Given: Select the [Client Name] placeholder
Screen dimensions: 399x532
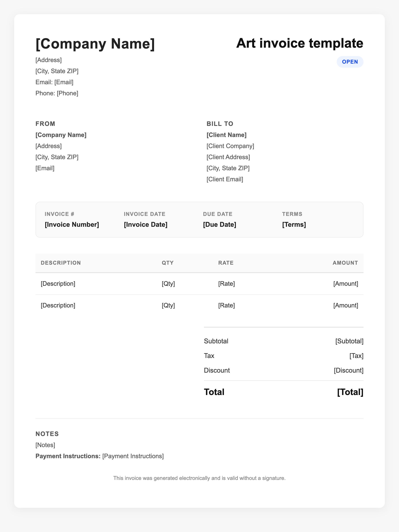Looking at the screenshot, I should click(x=226, y=135).
